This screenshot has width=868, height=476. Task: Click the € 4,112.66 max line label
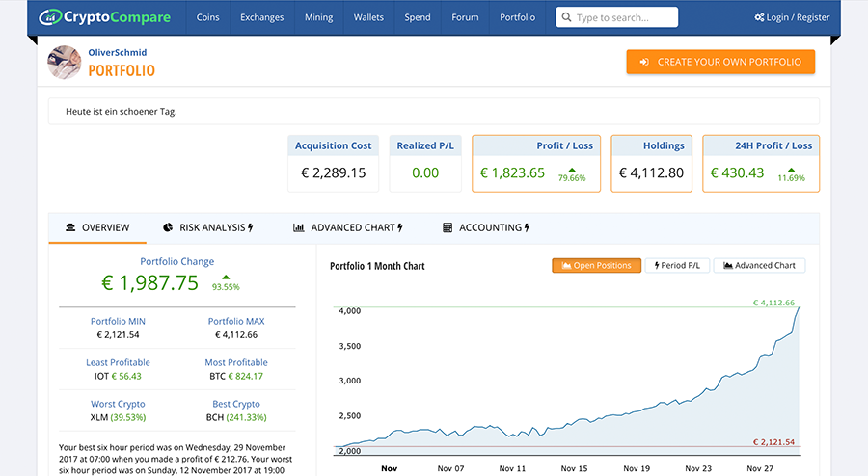[x=773, y=303]
